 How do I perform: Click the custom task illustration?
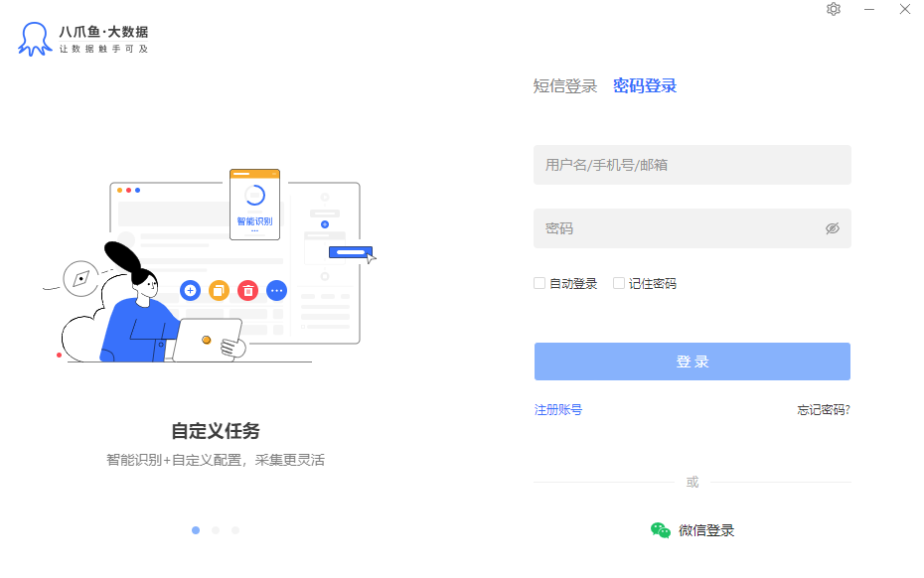click(x=210, y=266)
